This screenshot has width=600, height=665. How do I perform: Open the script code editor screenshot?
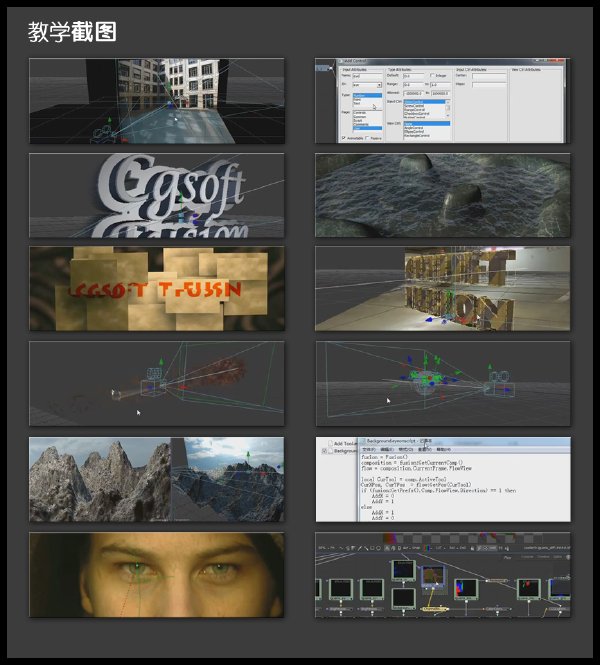tap(443, 479)
